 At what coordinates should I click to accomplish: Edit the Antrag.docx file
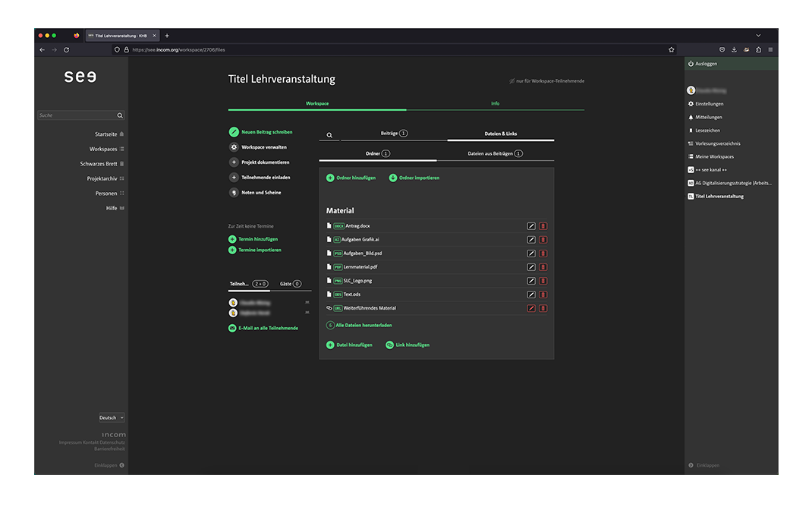(530, 226)
